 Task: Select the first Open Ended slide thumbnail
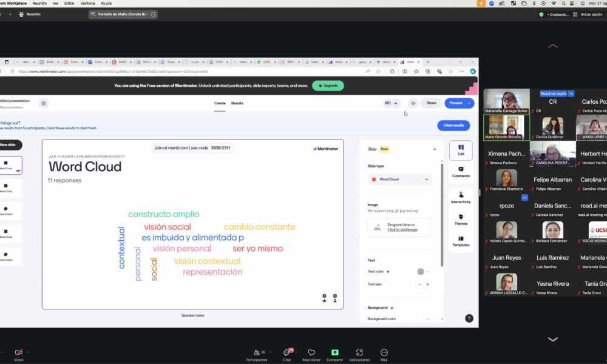tap(11, 211)
